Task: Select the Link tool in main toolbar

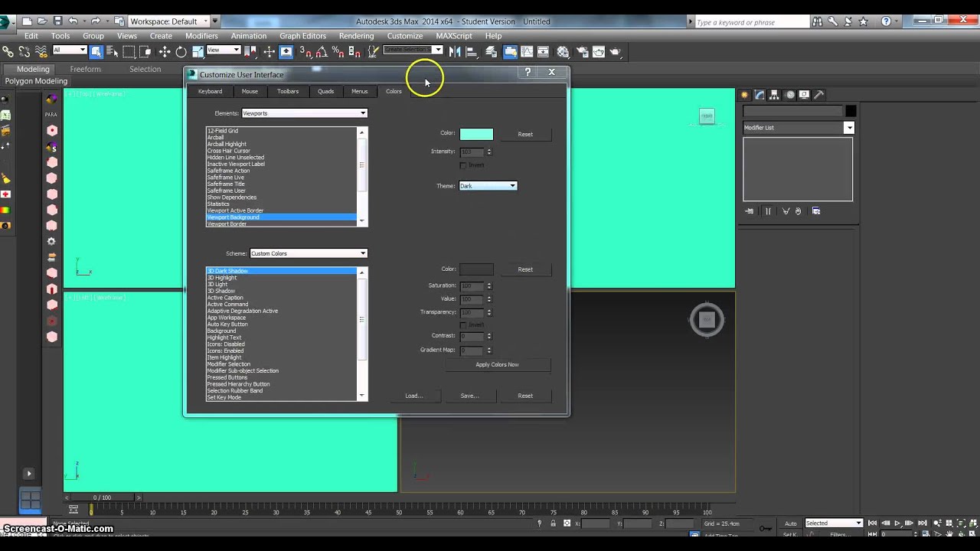Action: (8, 51)
